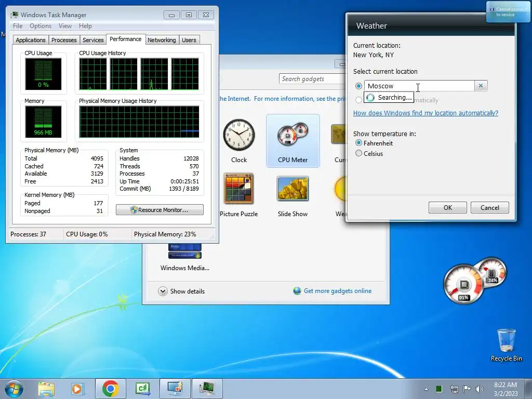Click the Resource Monitor button

(159, 210)
